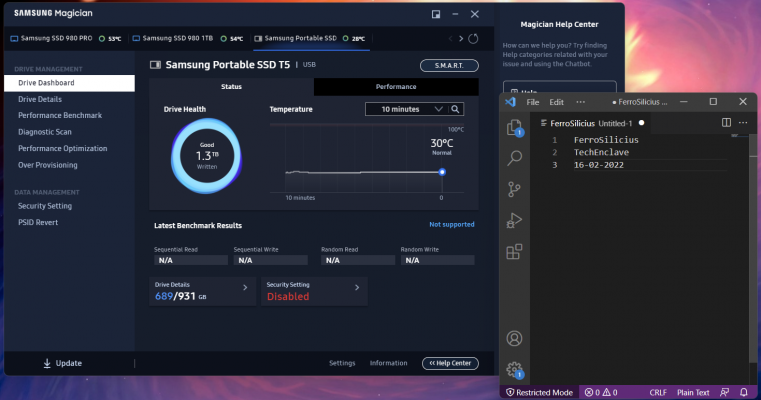The image size is (761, 400).
Task: Click Samsung SSD 980 PRO drive icon
Action: [14, 38]
